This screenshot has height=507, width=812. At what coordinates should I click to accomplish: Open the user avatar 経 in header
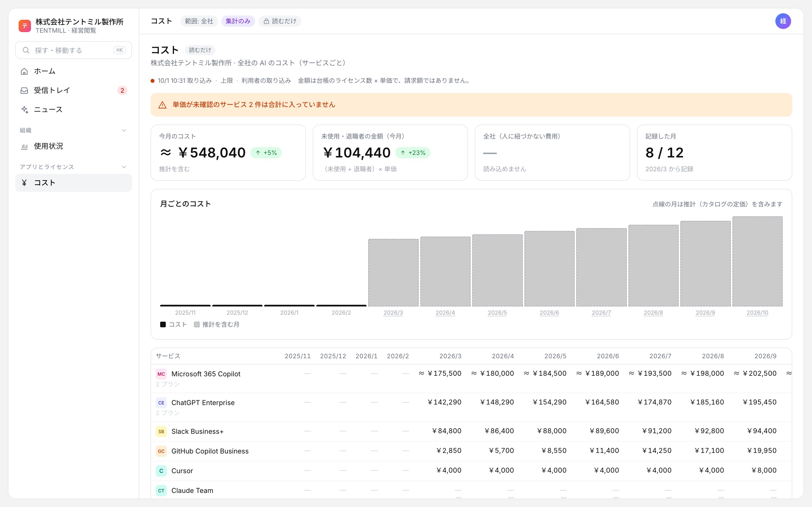coord(783,21)
